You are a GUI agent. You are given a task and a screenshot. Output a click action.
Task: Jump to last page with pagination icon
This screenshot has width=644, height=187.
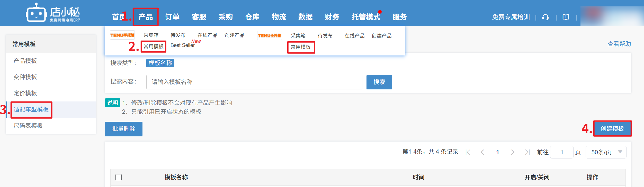tap(527, 152)
